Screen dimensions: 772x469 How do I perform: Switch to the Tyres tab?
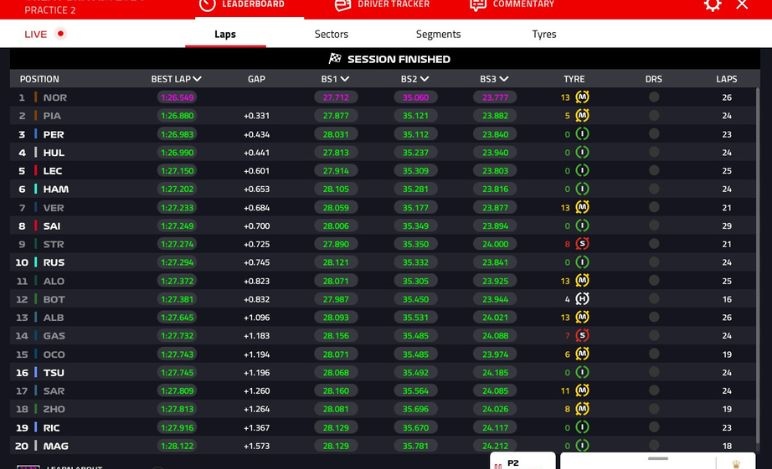pyautogui.click(x=544, y=34)
